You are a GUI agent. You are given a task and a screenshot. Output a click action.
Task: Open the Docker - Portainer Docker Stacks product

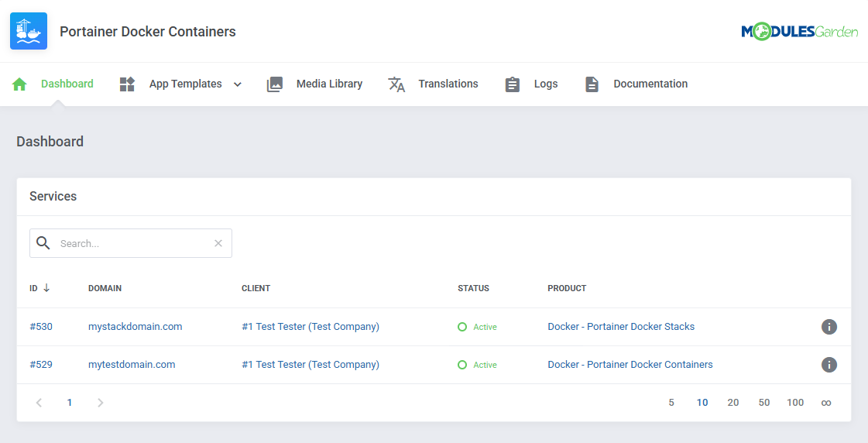tap(621, 327)
